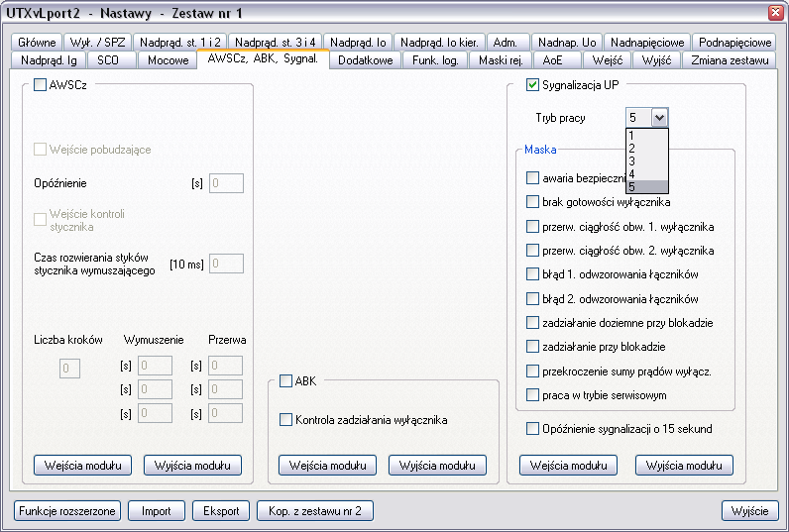Check Kontrola zadziałania wyłącznika
The image size is (789, 532).
285,419
